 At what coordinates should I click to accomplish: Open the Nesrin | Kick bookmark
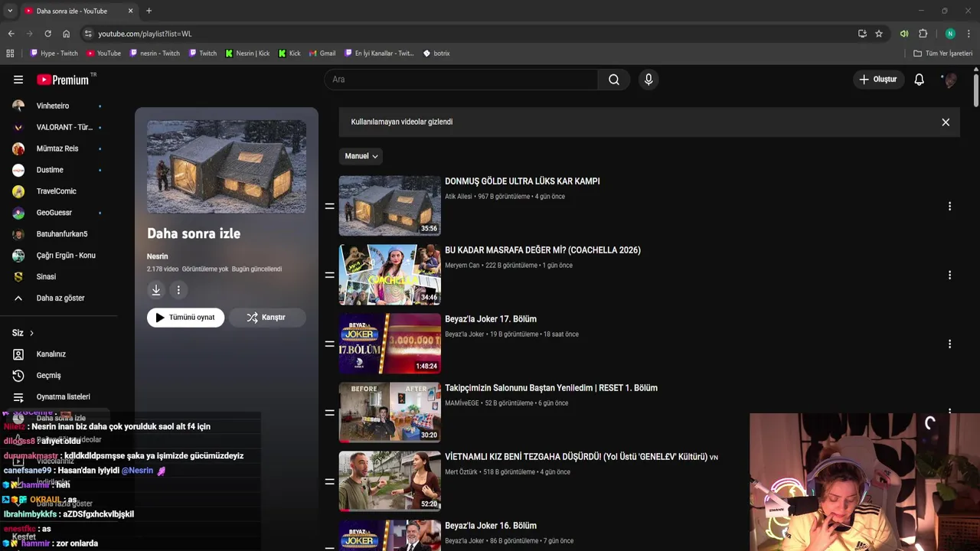coord(247,54)
